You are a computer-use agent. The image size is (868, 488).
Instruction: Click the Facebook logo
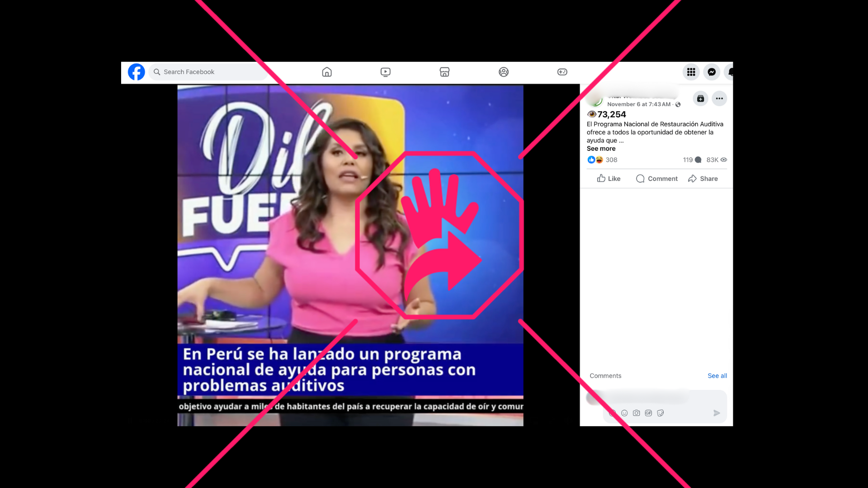pyautogui.click(x=136, y=72)
